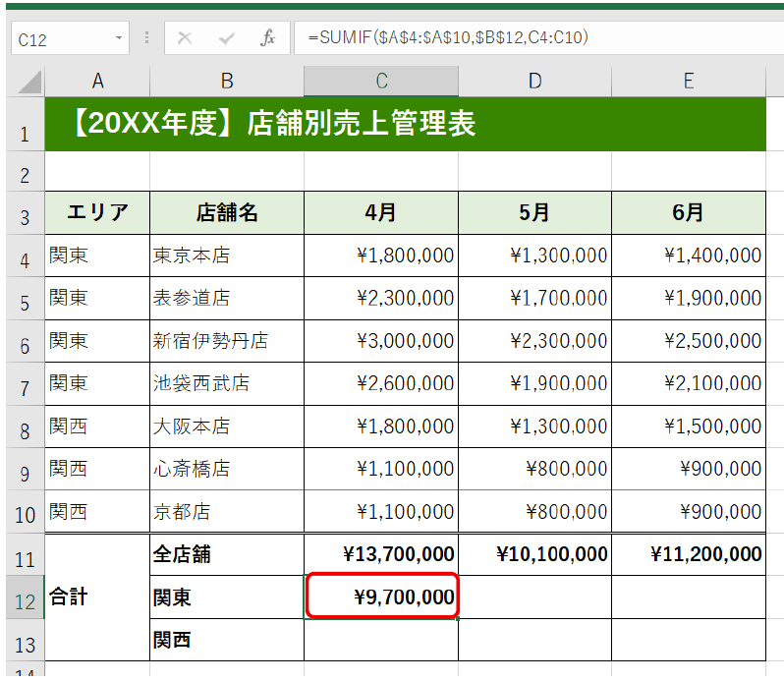Click inside the Name Box showing C12

click(x=59, y=39)
